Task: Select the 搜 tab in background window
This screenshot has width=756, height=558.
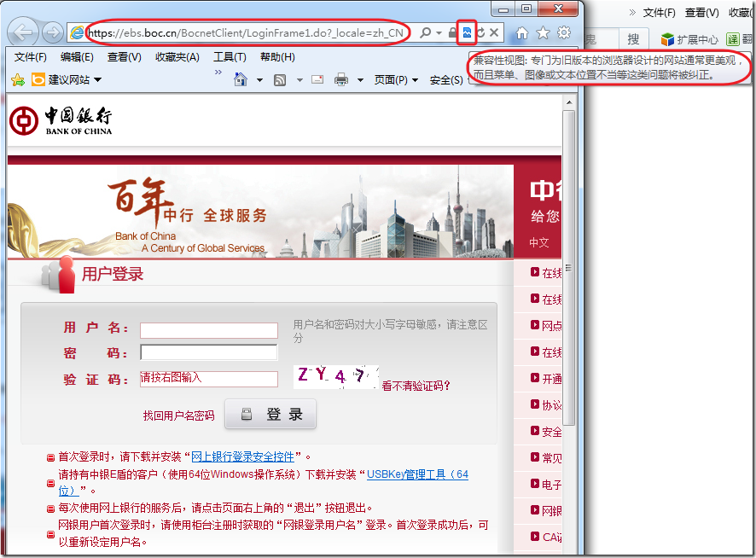Action: [633, 39]
